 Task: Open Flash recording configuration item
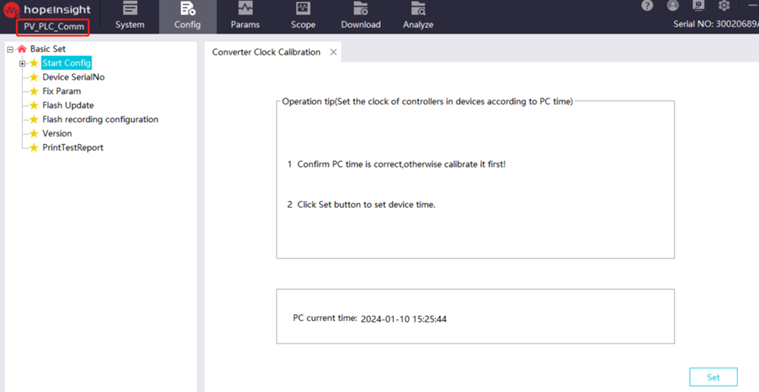point(100,119)
